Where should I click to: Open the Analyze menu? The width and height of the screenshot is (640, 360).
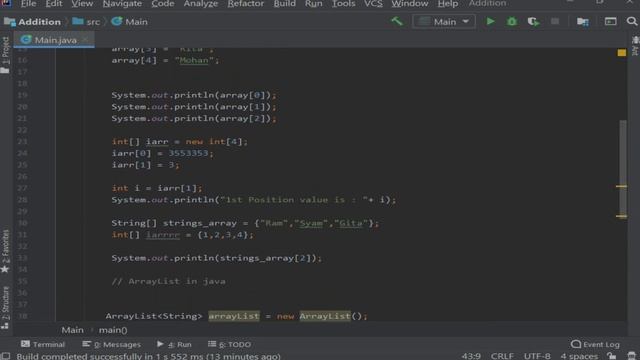point(200,4)
